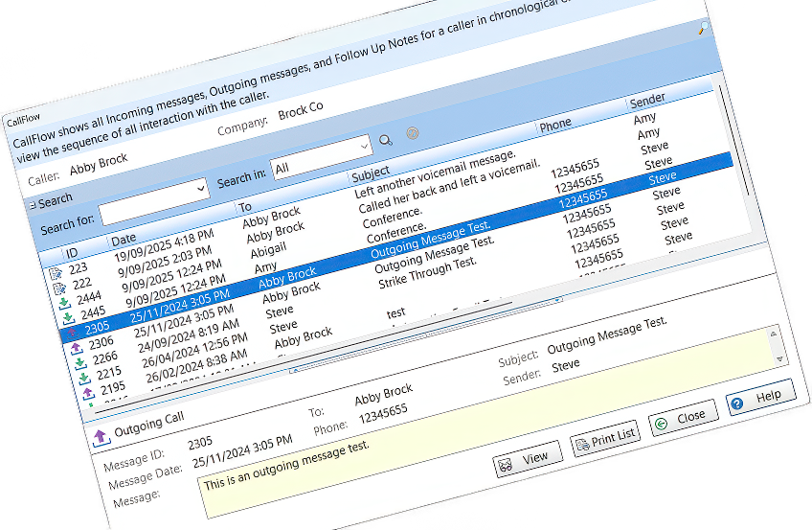Click ID cell 2445
This screenshot has height=530, width=812.
[x=93, y=313]
